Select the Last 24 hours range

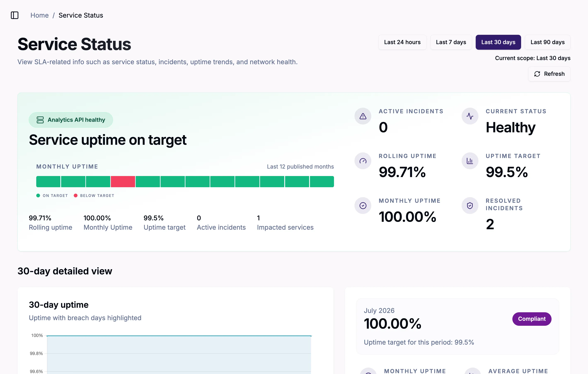tap(402, 42)
